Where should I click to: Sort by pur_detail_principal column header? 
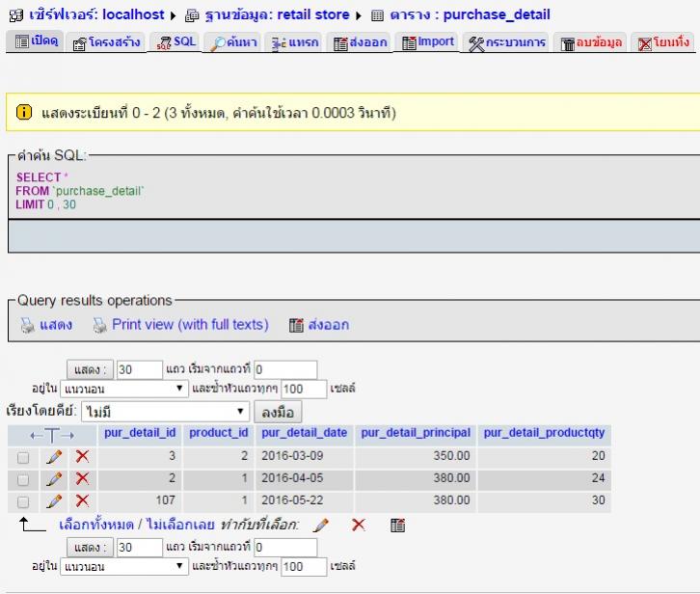(x=416, y=433)
